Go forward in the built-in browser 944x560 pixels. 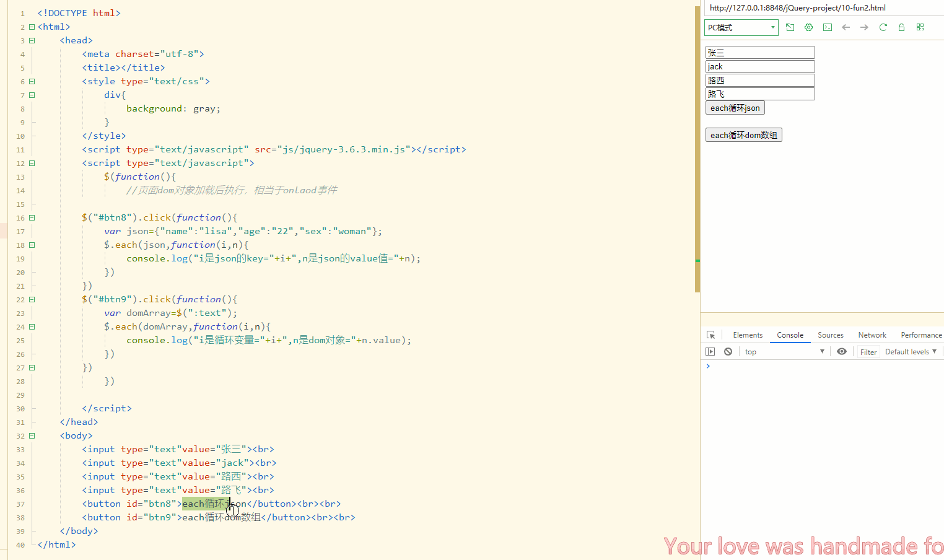pyautogui.click(x=864, y=27)
